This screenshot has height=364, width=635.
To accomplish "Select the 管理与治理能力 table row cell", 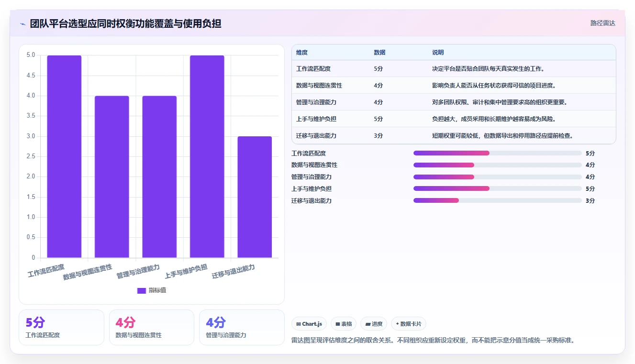I will (x=316, y=102).
